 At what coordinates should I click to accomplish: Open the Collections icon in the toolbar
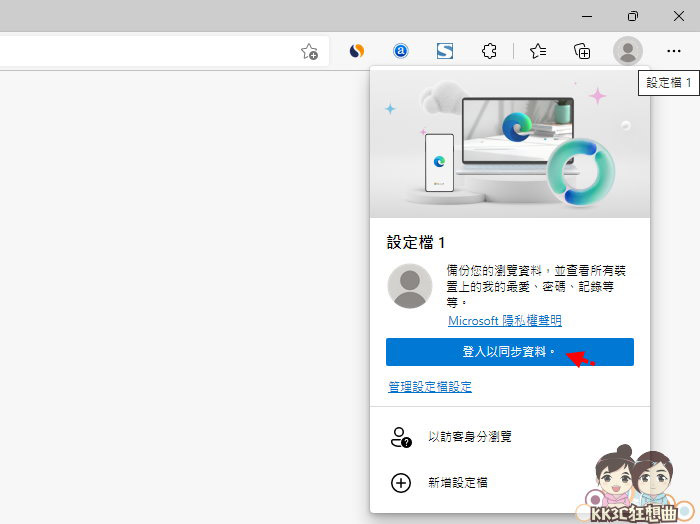pyautogui.click(x=582, y=51)
